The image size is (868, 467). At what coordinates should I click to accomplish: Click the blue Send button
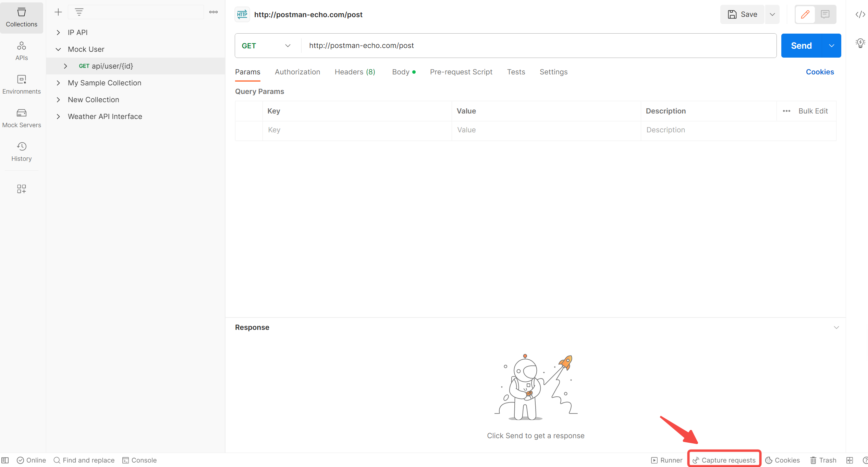[801, 46]
